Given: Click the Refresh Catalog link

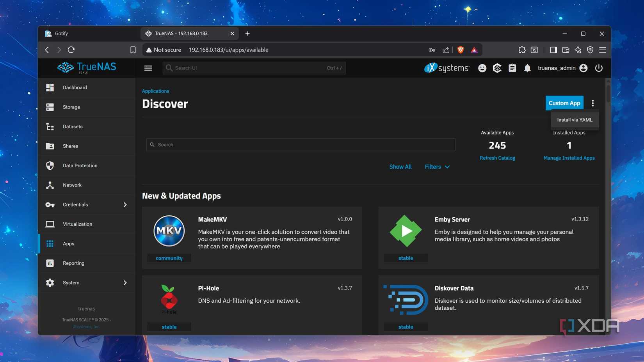Looking at the screenshot, I should (497, 158).
